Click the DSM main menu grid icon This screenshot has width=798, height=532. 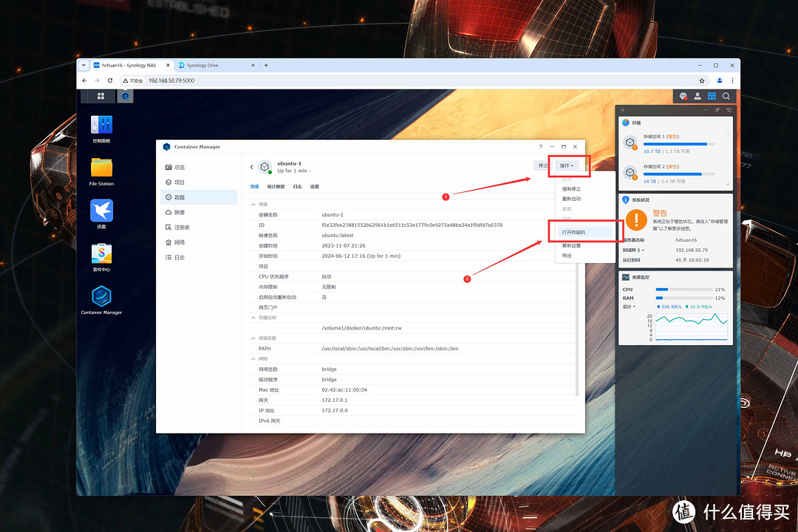coord(101,96)
